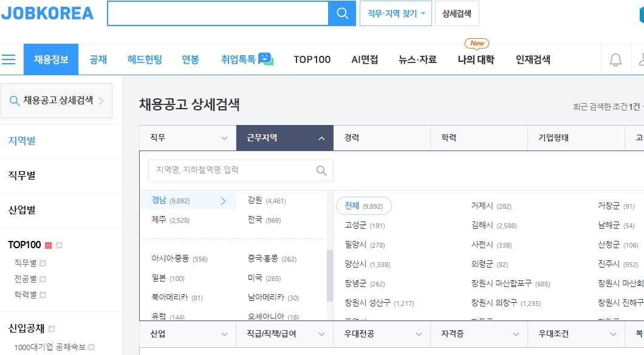The image size is (644, 355).
Task: Select 남아메리카 (30) region
Action: [x=273, y=297]
